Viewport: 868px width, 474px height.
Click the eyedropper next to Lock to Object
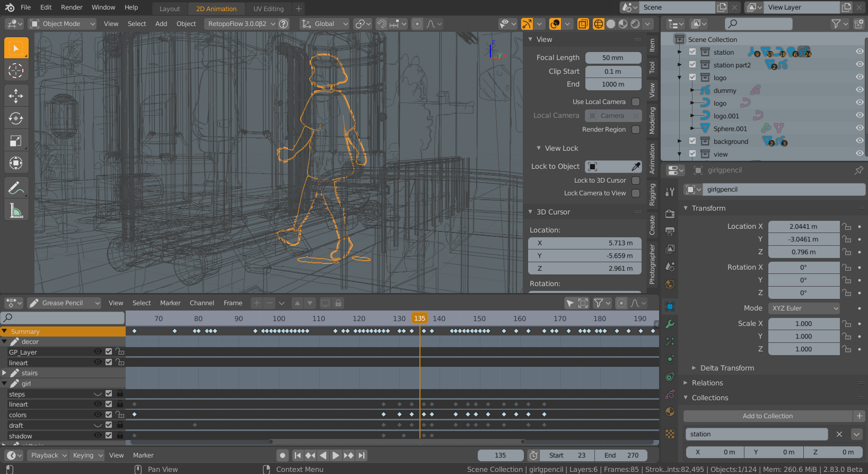(636, 167)
